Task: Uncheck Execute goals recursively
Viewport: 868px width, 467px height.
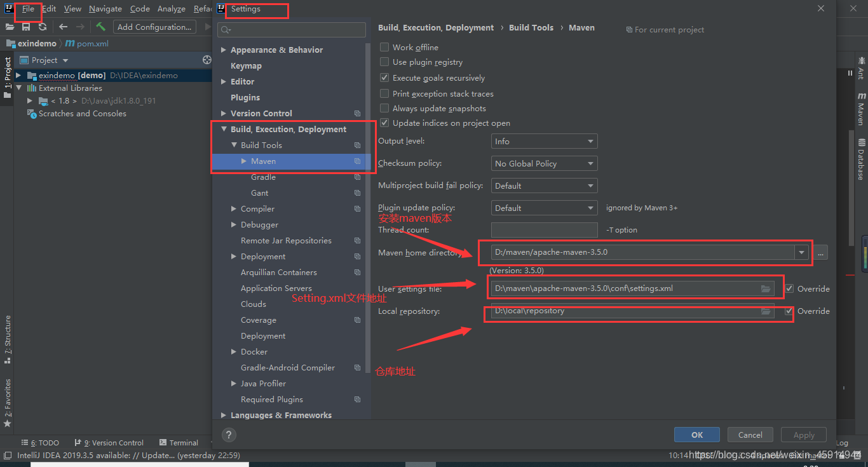Action: click(x=384, y=78)
